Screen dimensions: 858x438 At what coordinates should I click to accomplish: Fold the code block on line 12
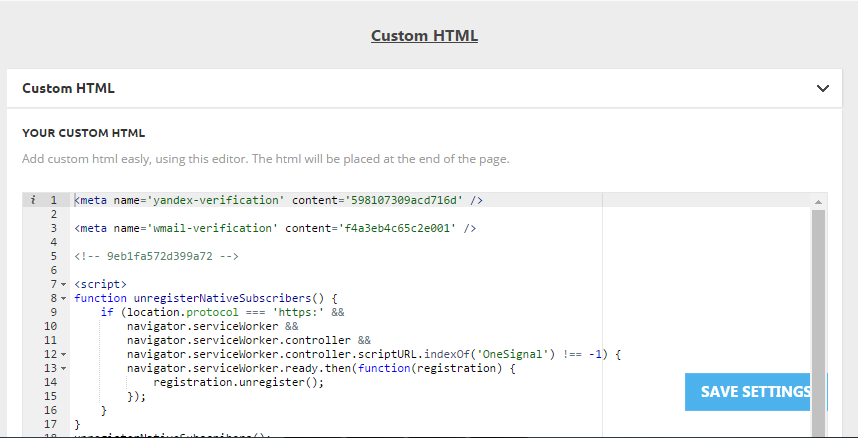[63, 355]
